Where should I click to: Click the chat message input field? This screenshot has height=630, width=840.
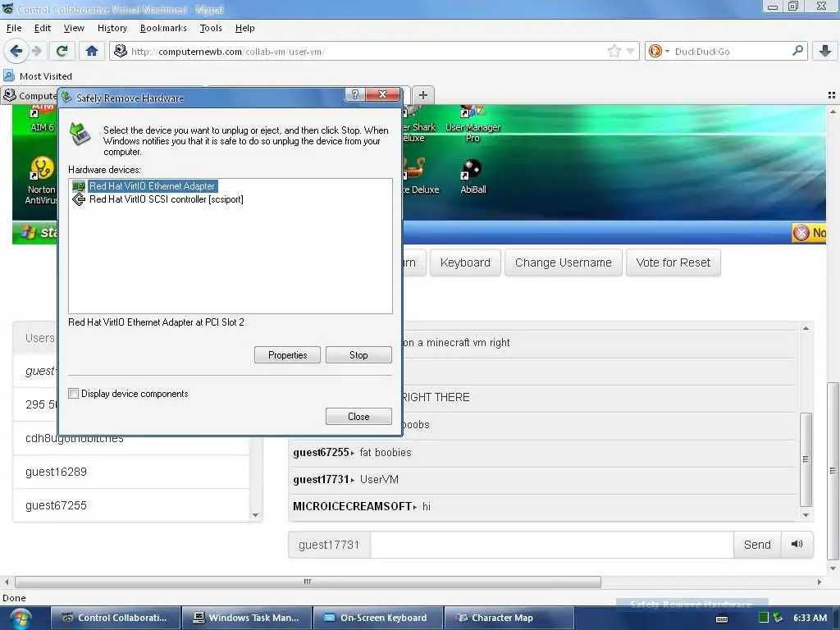[552, 545]
